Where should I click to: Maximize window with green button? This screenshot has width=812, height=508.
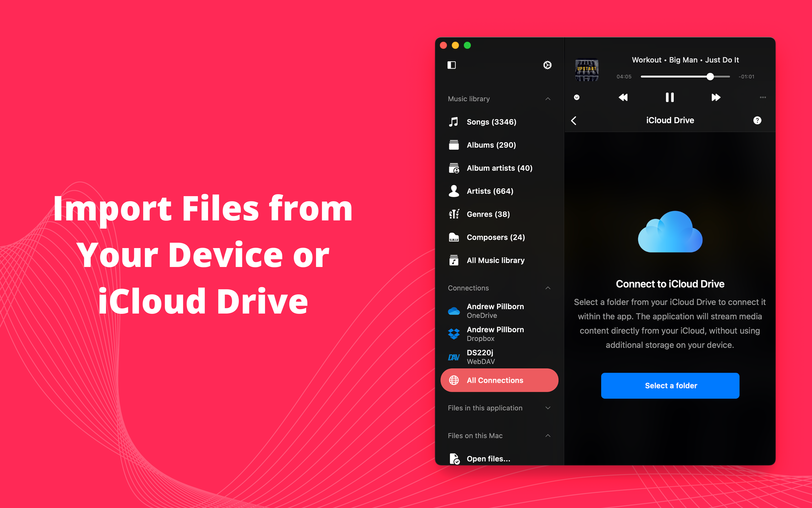pyautogui.click(x=467, y=45)
